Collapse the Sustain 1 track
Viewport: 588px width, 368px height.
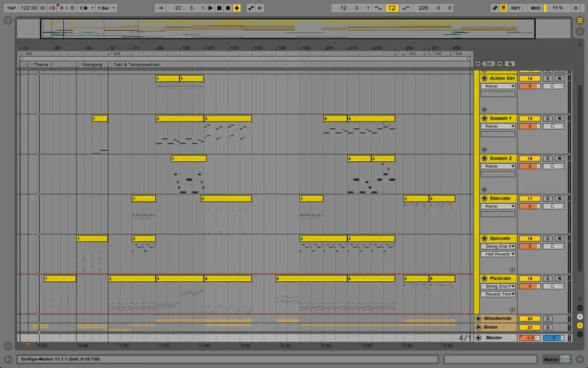pyautogui.click(x=484, y=118)
